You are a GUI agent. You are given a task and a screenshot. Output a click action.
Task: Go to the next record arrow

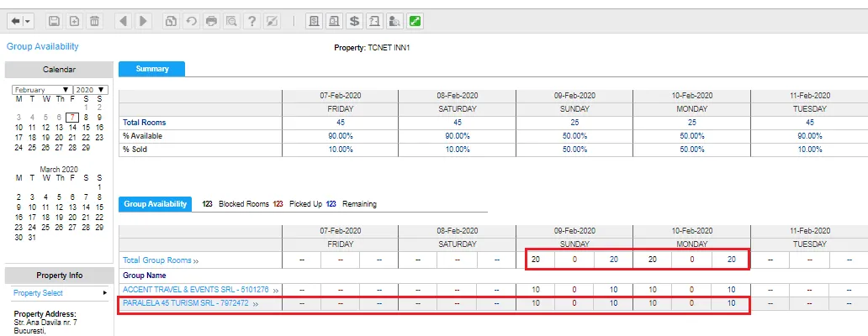143,22
